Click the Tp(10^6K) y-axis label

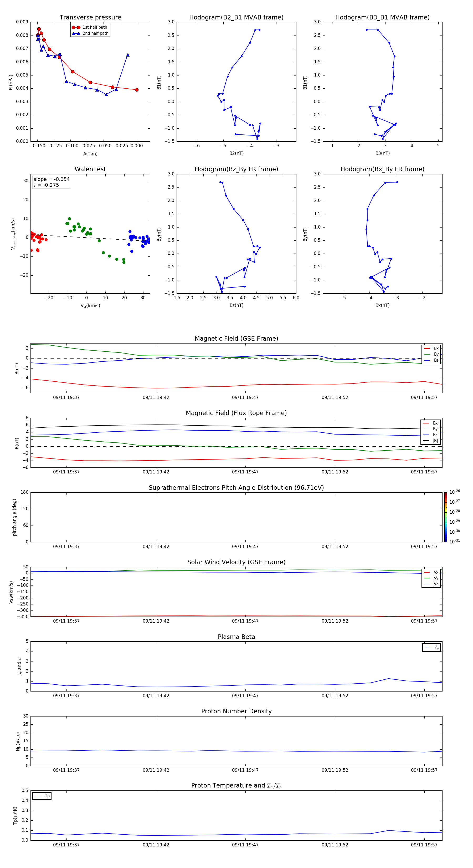click(15, 815)
